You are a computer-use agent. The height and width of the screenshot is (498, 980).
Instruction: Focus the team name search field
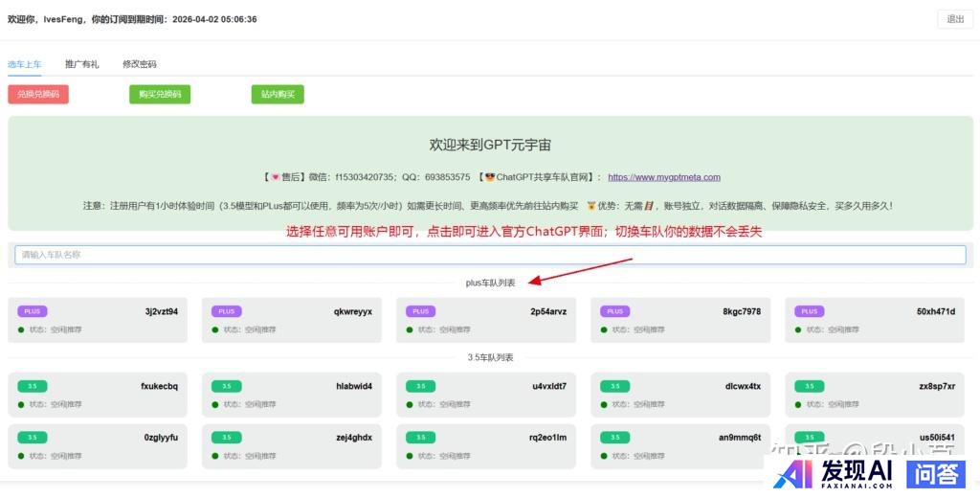click(x=490, y=255)
